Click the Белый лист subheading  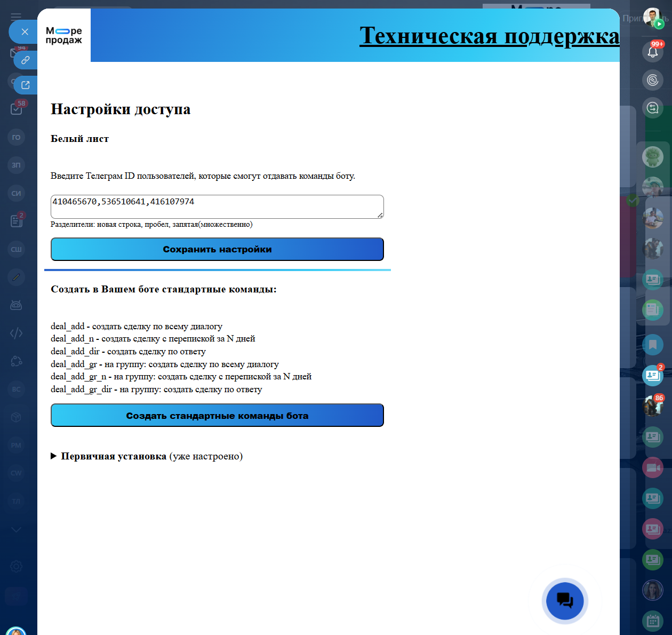coord(79,139)
